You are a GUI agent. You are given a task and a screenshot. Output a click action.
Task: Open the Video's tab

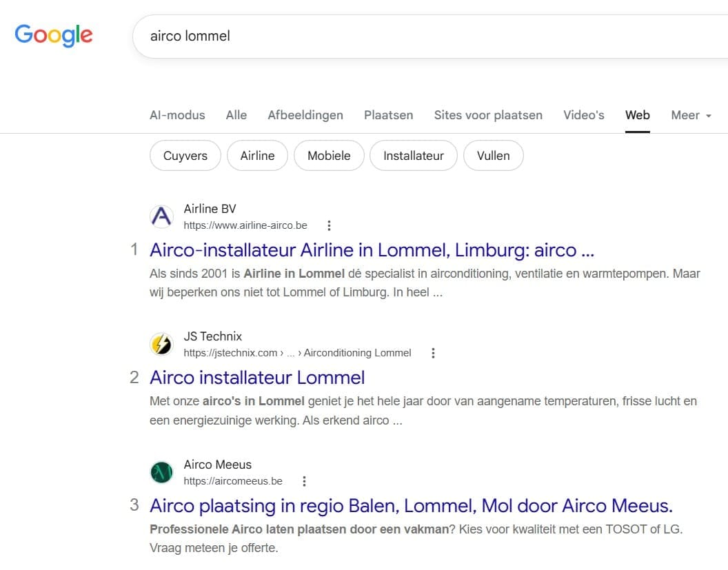(584, 115)
